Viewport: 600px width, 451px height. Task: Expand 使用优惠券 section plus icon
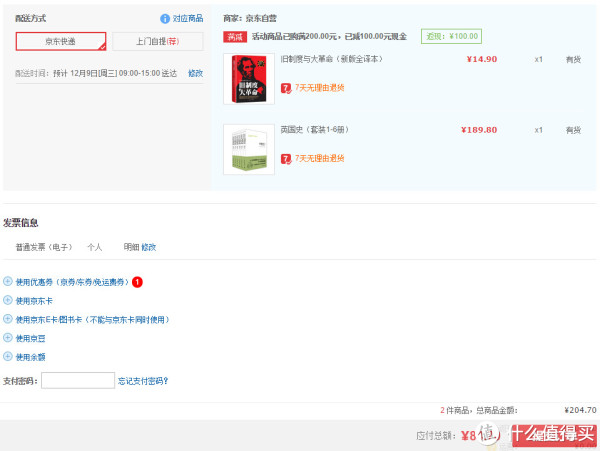pos(8,282)
